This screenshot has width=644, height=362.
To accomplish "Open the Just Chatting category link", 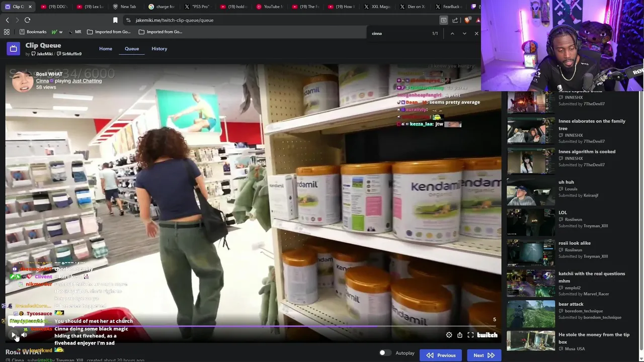I will [87, 81].
